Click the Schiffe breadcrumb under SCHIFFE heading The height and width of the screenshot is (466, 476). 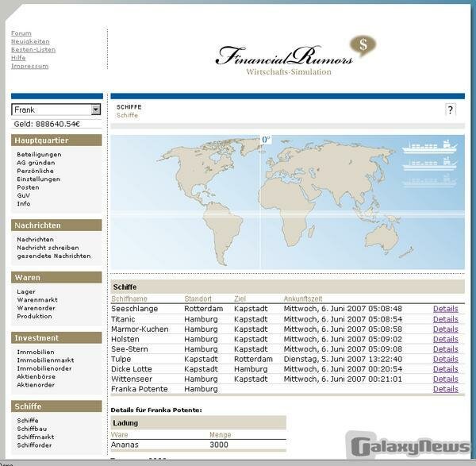pos(127,115)
